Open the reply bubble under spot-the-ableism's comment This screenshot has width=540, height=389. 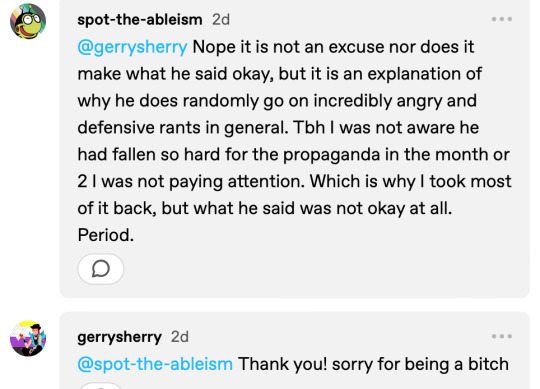[101, 269]
